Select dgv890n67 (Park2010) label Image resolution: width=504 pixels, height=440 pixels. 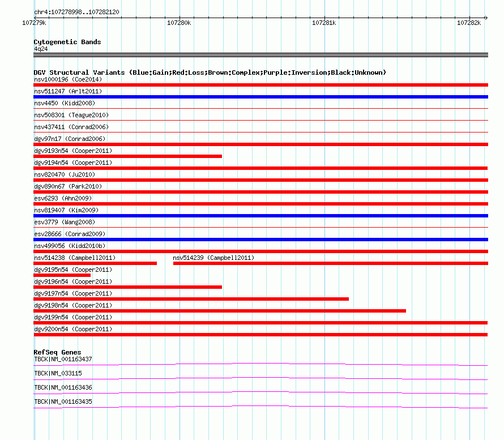click(68, 186)
